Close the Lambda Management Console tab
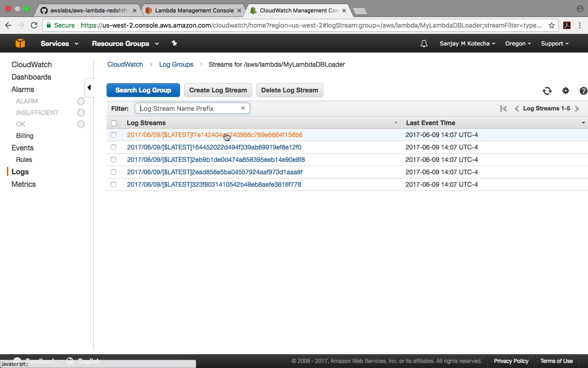The height and width of the screenshot is (368, 588). (239, 10)
